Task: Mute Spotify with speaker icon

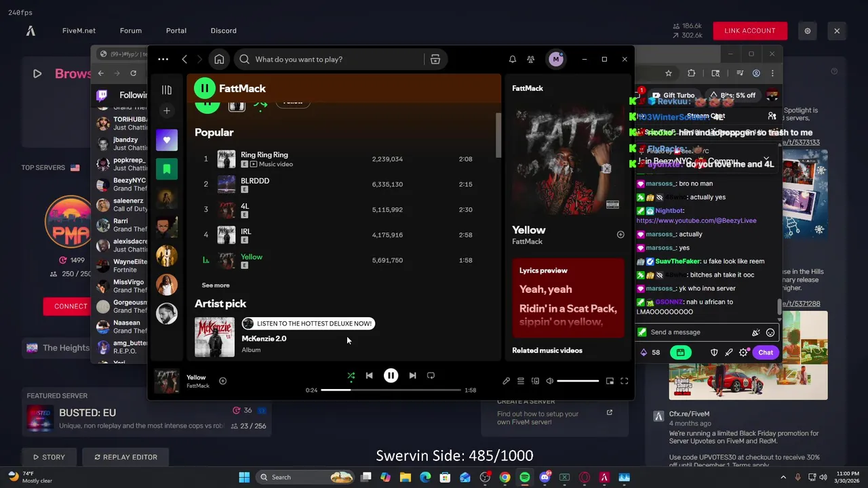Action: [549, 381]
